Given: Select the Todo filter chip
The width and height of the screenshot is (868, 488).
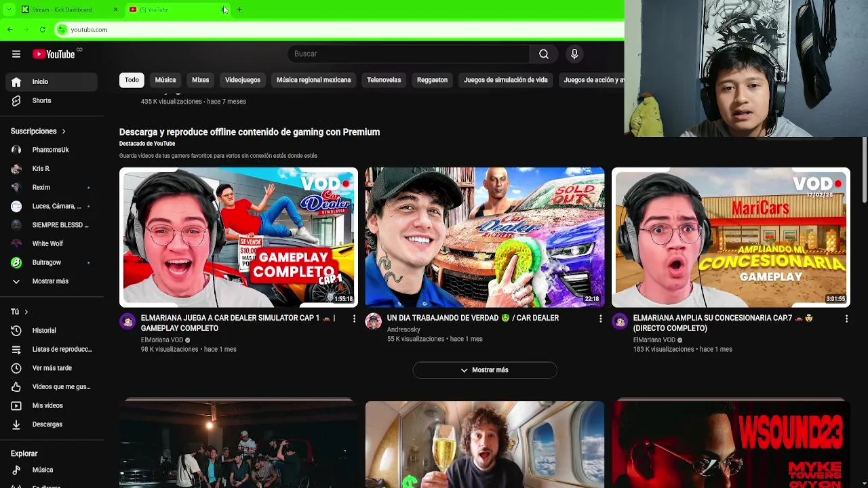Looking at the screenshot, I should 132,80.
